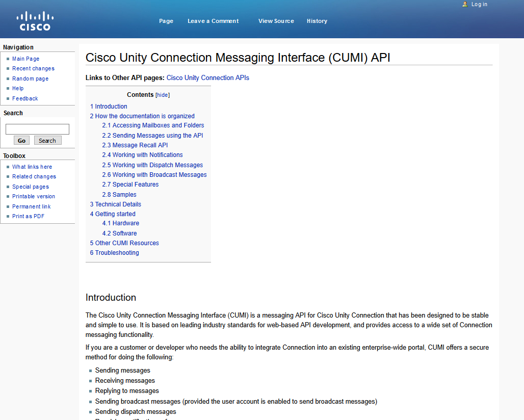The width and height of the screenshot is (524, 420).
Task: Jump to 2.2 Sending Messages using the API
Action: [x=152, y=135]
